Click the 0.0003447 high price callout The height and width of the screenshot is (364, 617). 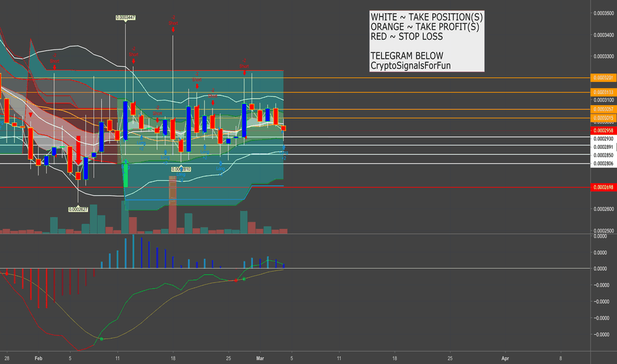[x=126, y=18]
